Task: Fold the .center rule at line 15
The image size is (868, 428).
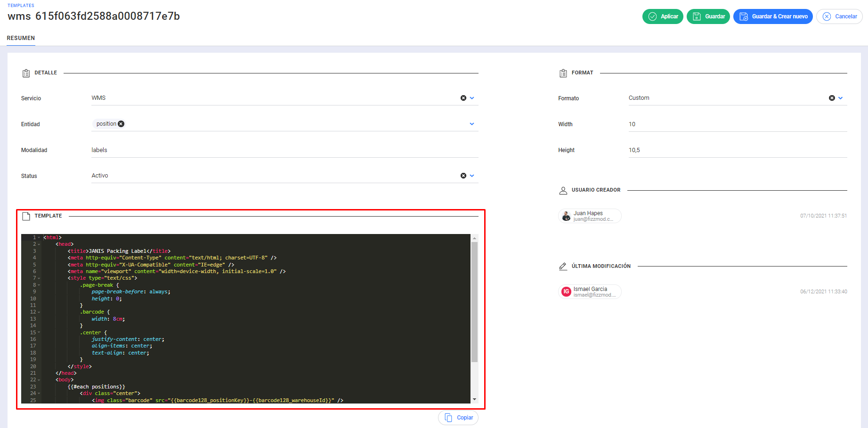Action: coord(39,332)
